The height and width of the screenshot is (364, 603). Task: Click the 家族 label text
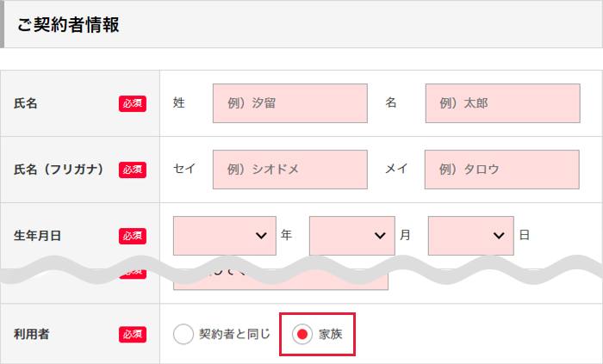pyautogui.click(x=330, y=334)
